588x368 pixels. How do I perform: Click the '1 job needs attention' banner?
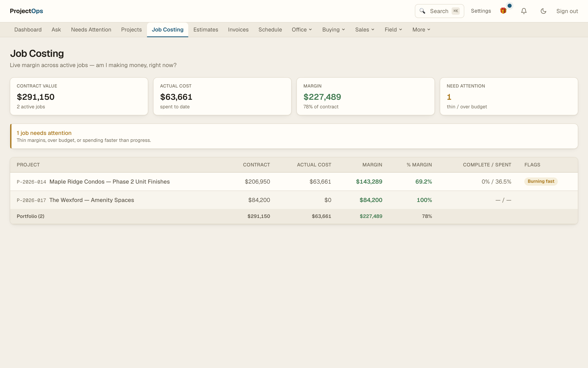pos(294,136)
